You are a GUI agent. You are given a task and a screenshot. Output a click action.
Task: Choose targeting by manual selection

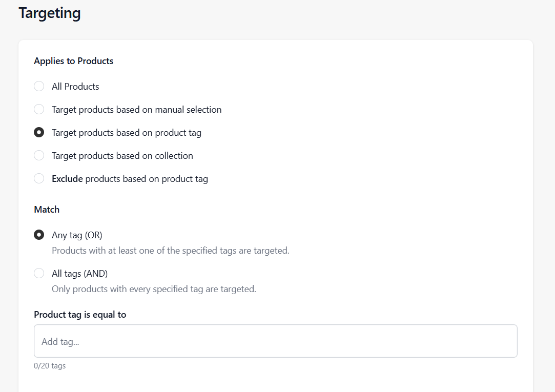click(39, 109)
